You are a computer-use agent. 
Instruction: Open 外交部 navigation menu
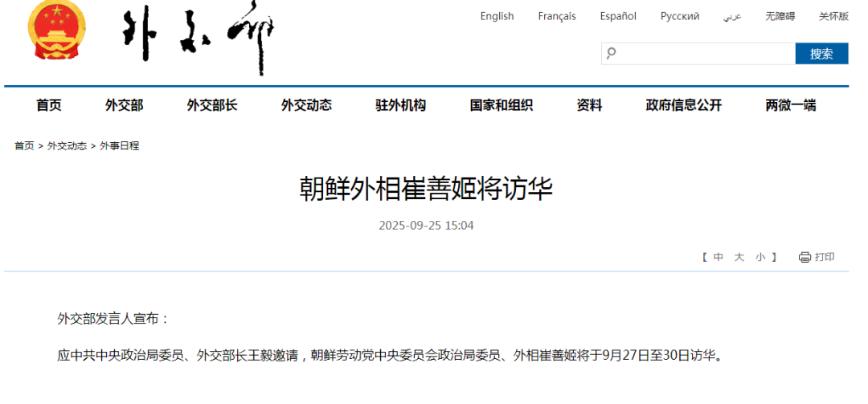(x=124, y=105)
